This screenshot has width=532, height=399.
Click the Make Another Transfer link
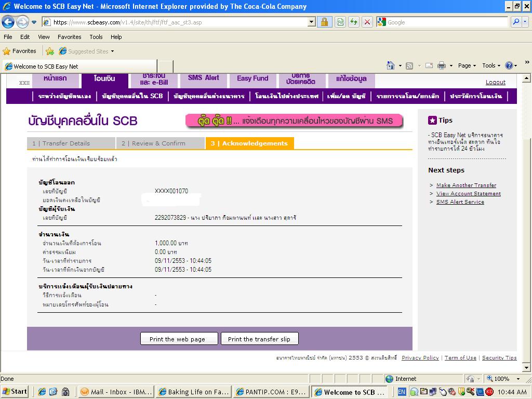466,185
